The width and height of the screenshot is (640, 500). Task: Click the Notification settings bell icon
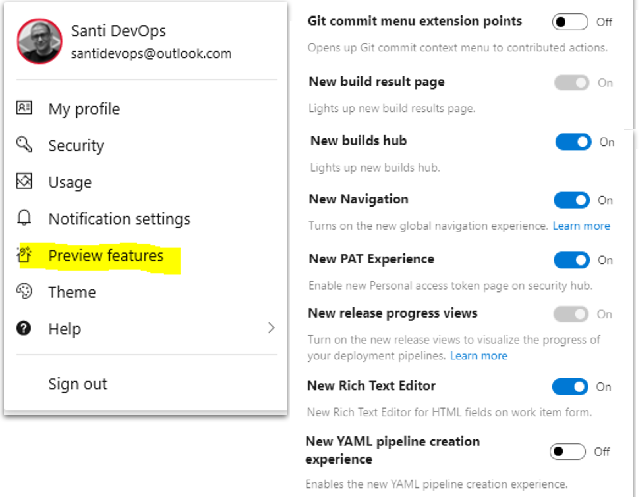[x=25, y=218]
